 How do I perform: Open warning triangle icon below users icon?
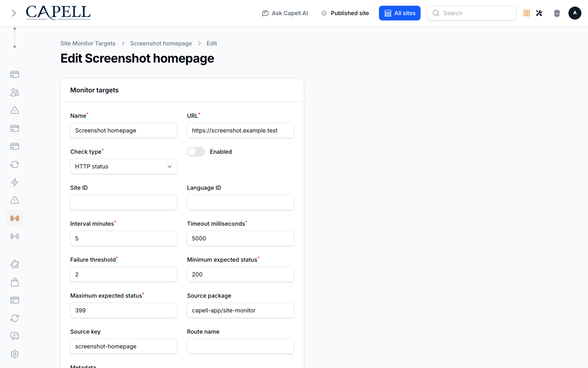[15, 110]
